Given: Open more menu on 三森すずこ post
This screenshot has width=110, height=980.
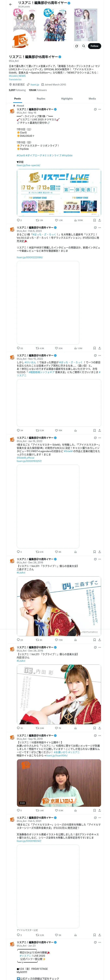Looking at the screenshot, I should pyautogui.click(x=100, y=559).
